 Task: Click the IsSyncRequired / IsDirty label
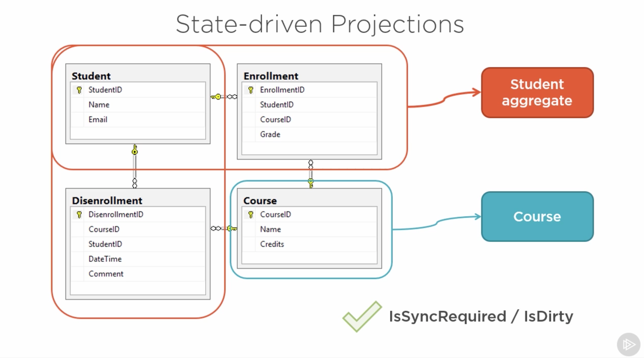click(481, 316)
